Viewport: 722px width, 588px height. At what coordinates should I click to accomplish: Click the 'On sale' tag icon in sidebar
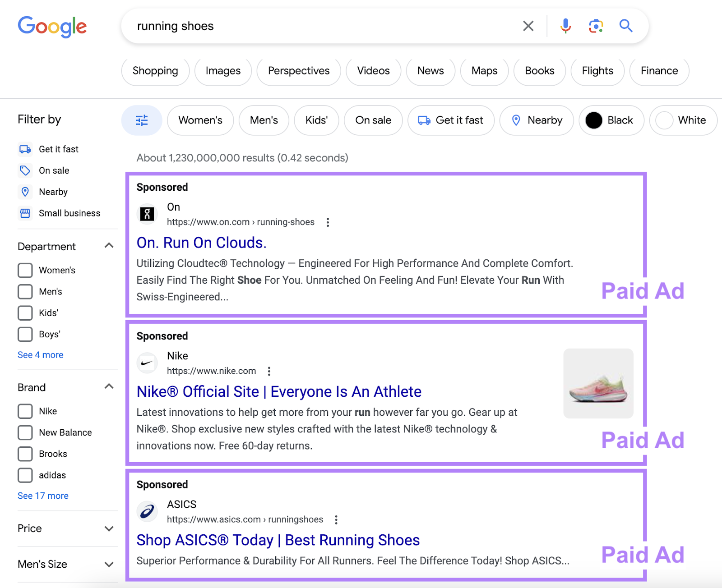click(x=25, y=170)
